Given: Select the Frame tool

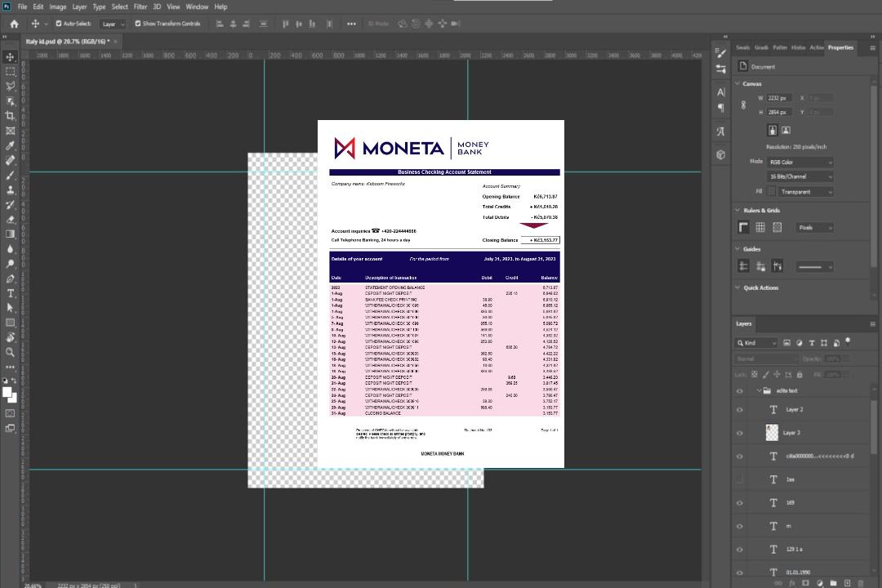Looking at the screenshot, I should tap(10, 131).
